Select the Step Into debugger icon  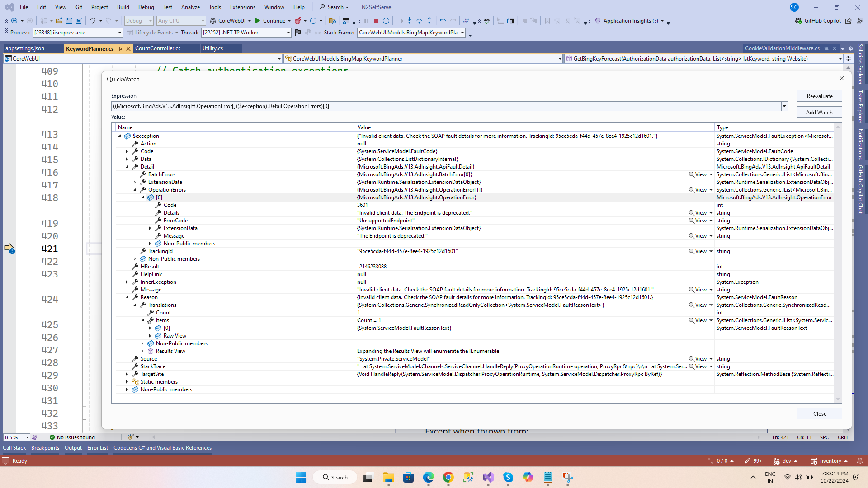point(410,21)
